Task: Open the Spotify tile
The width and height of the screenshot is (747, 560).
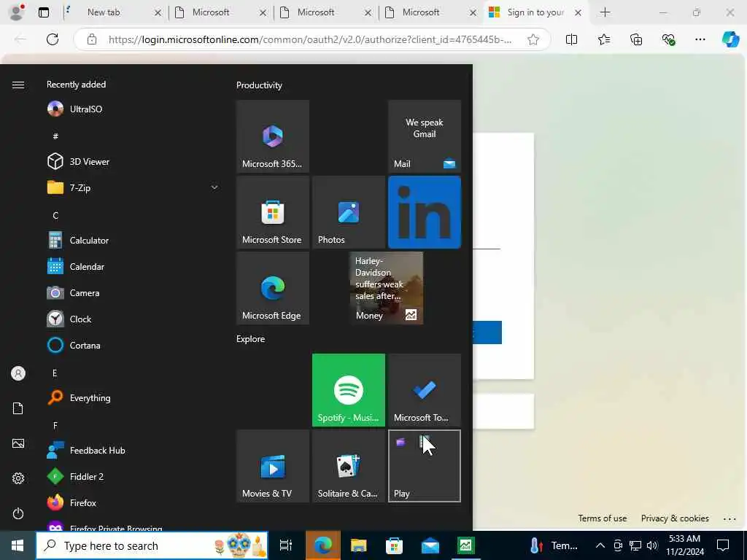Action: (348, 390)
